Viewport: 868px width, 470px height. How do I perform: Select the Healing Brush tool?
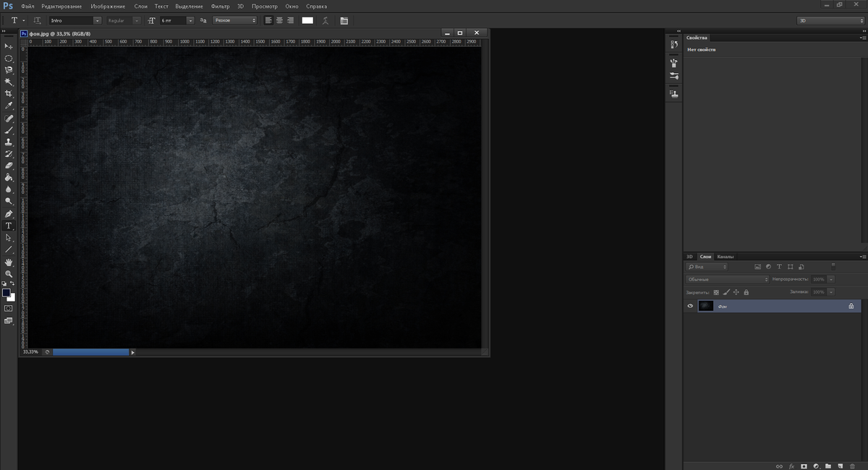9,119
